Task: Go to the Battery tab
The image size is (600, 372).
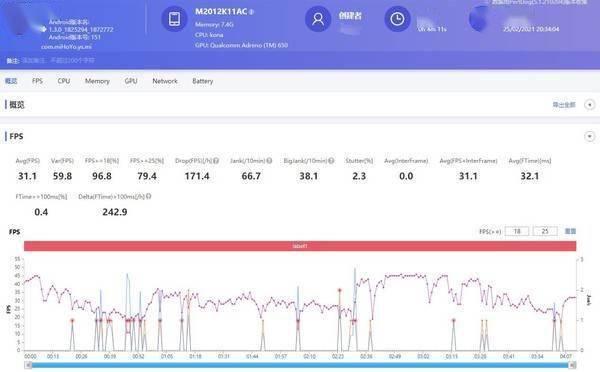Action: [202, 81]
